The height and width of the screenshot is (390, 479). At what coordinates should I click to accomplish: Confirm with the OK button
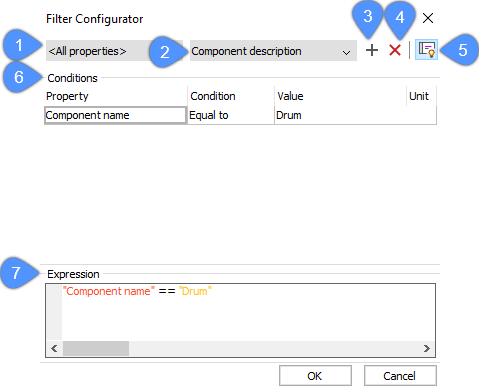pos(315,376)
